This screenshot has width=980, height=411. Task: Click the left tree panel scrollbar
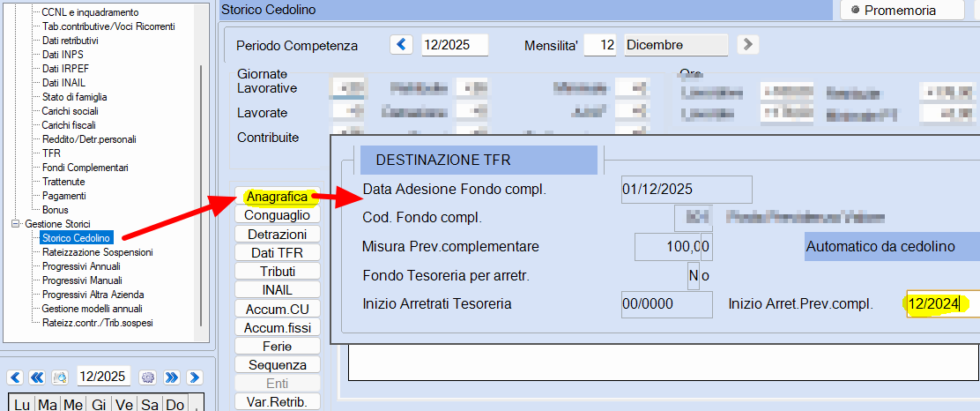[201, 195]
